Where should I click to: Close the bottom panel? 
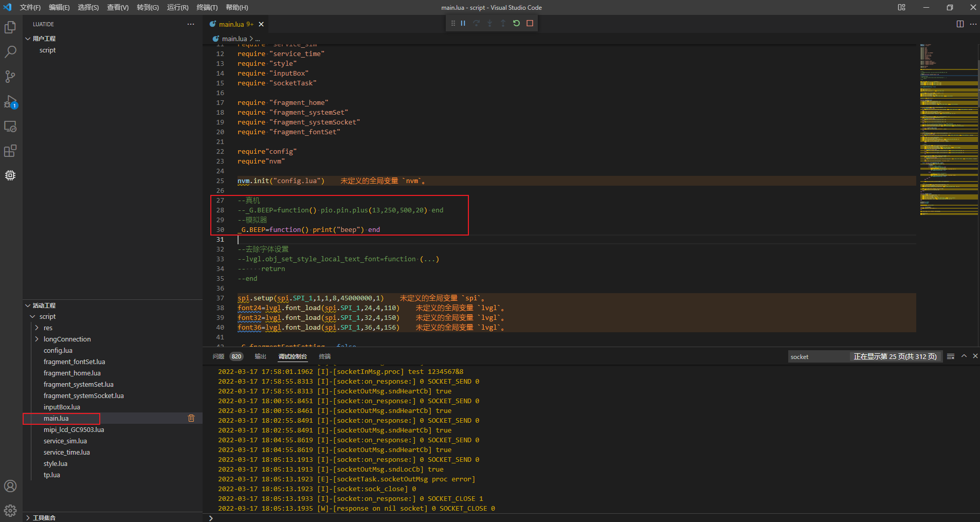click(975, 356)
